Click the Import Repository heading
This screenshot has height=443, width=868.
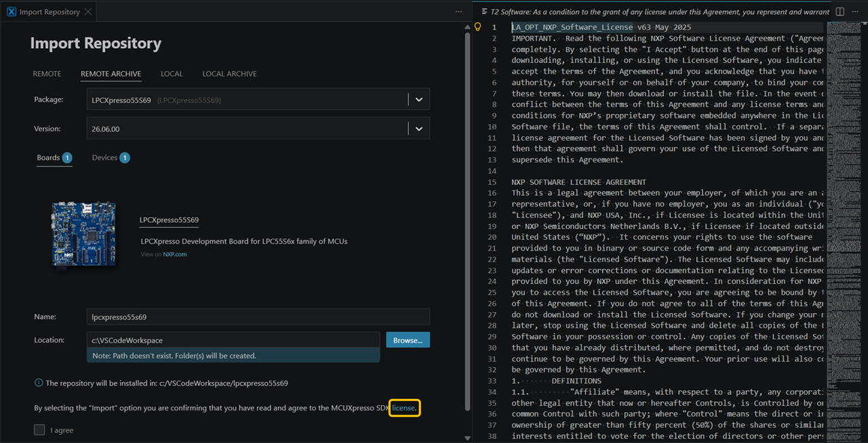[x=96, y=43]
